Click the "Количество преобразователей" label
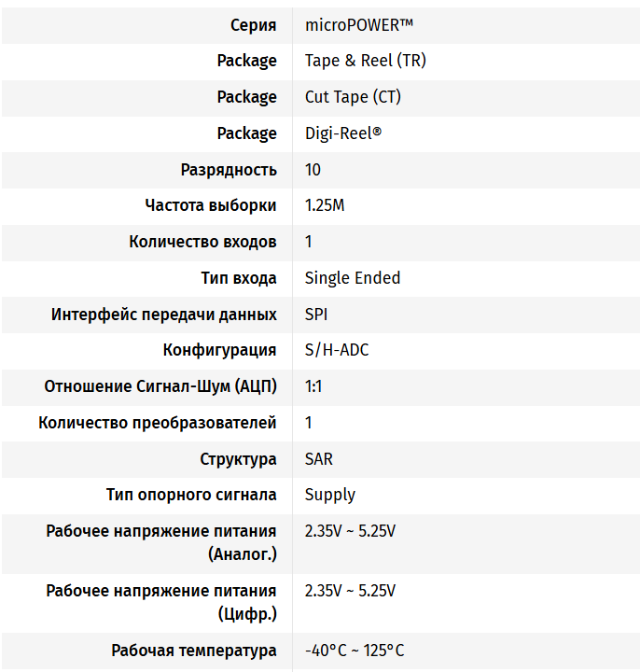This screenshot has width=640, height=672. pyautogui.click(x=158, y=423)
